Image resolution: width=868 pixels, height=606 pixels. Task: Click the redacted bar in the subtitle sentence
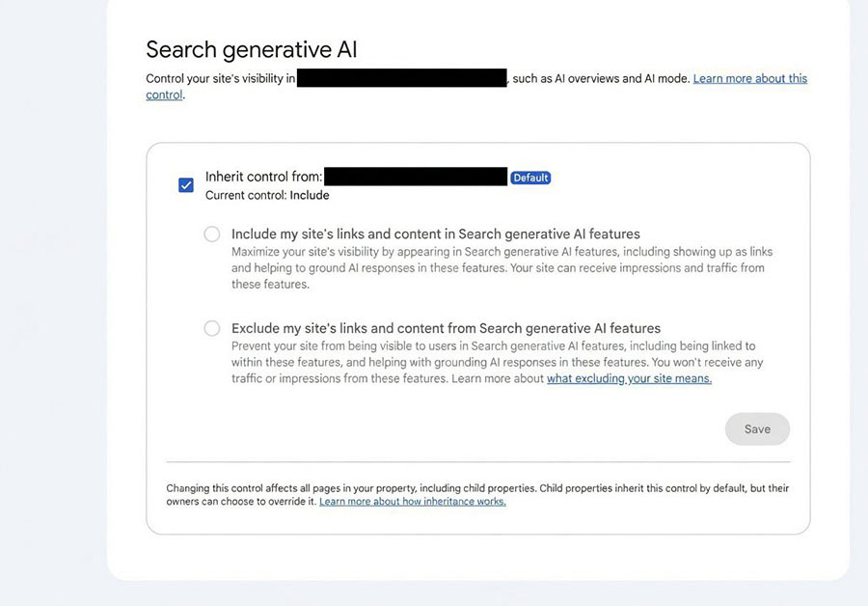point(402,77)
